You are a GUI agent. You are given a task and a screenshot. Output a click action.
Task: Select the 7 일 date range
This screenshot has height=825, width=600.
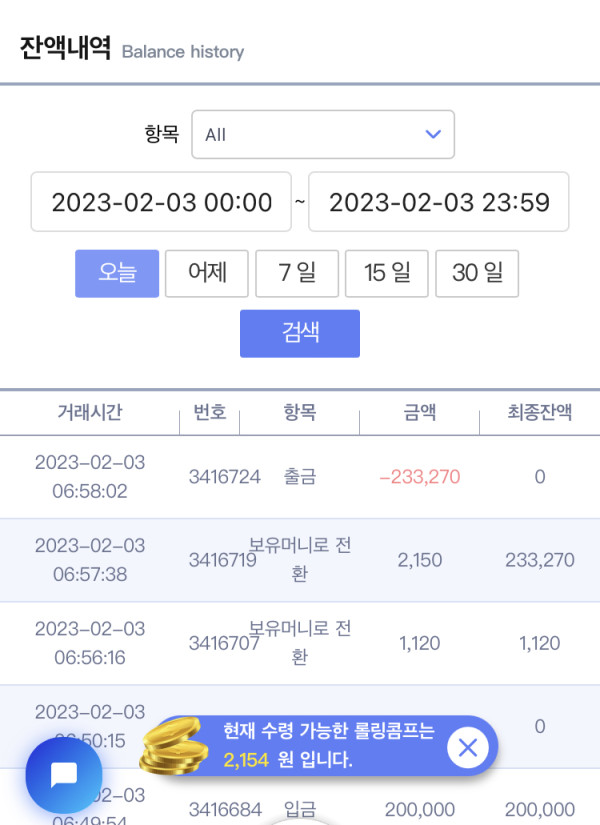[297, 273]
